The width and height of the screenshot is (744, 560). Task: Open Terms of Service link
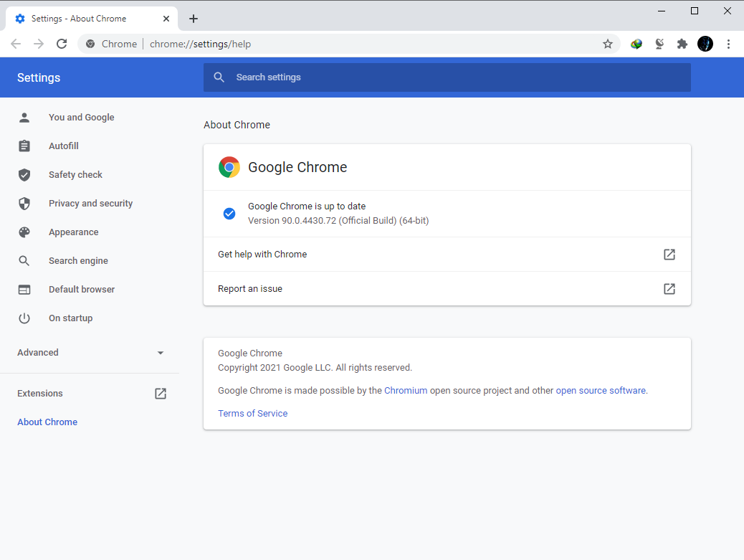(x=252, y=413)
